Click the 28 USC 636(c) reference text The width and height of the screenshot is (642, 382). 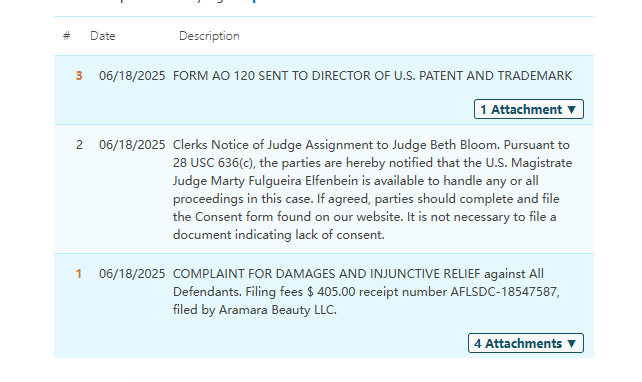click(214, 163)
